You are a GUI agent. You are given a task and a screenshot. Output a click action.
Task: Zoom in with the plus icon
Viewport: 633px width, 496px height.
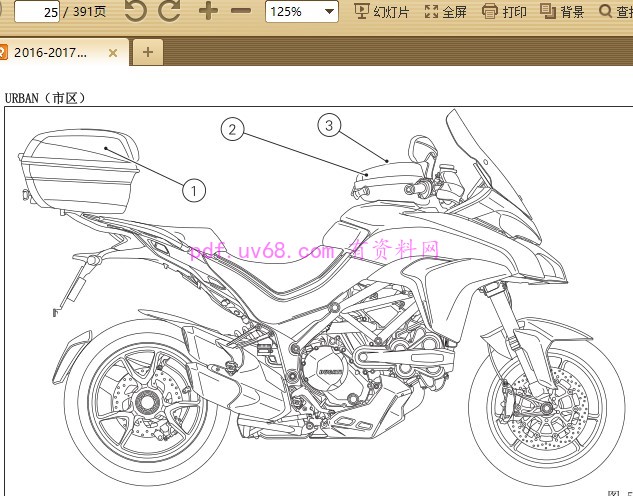(x=207, y=12)
